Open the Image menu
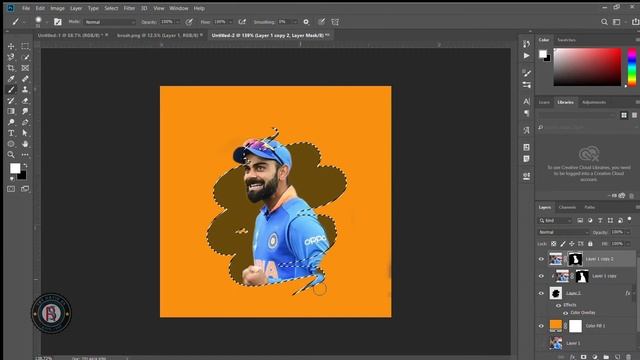Screen dimensions: 640x360 click(x=58, y=8)
